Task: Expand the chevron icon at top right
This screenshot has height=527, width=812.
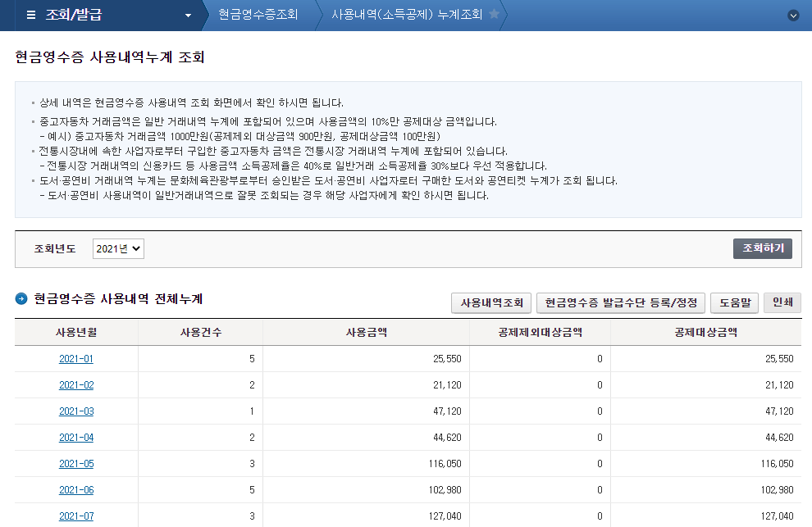Action: click(792, 14)
